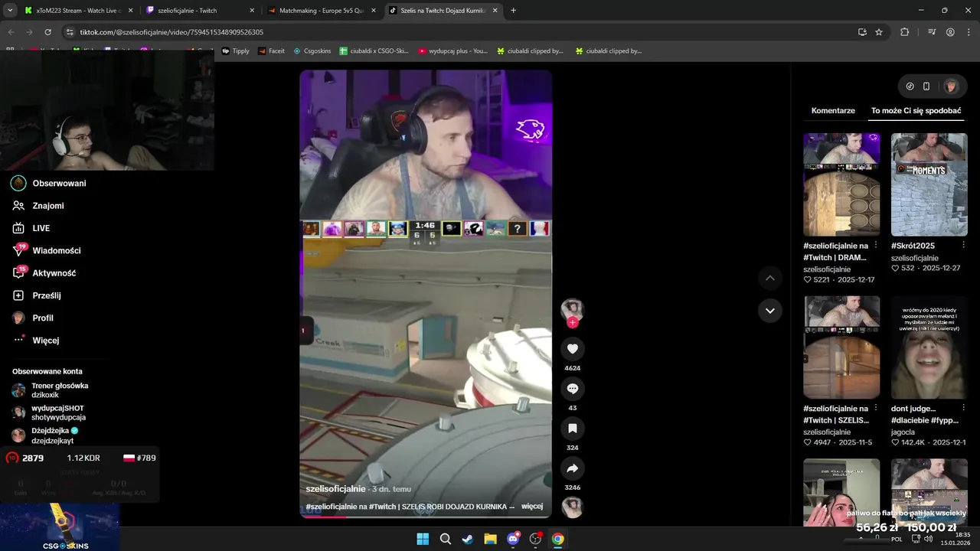Open the dont judge... video thumbnail
The image size is (980, 551).
929,347
